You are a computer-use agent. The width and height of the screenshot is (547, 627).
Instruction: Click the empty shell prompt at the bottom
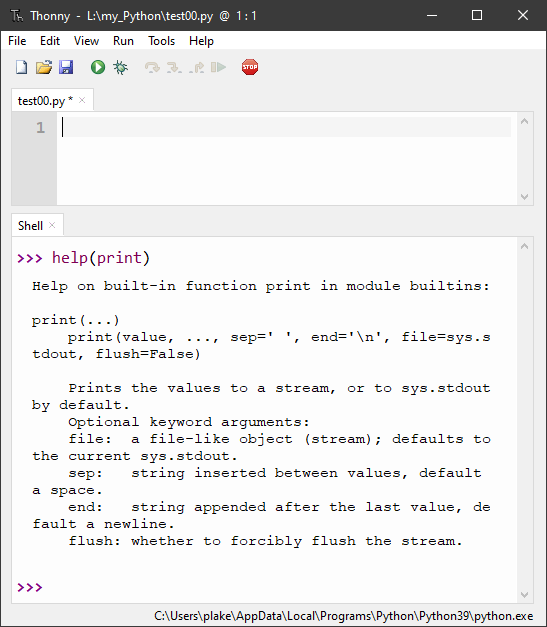[30, 587]
